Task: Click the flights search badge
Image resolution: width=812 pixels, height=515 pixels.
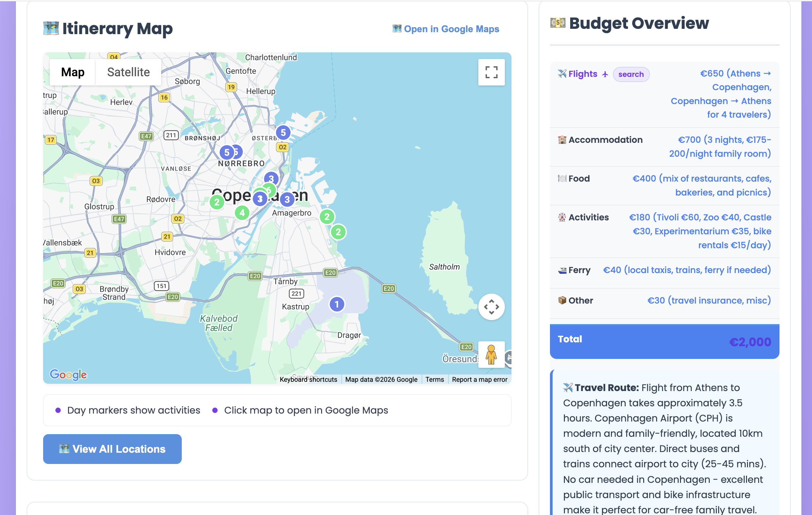Action: click(631, 74)
